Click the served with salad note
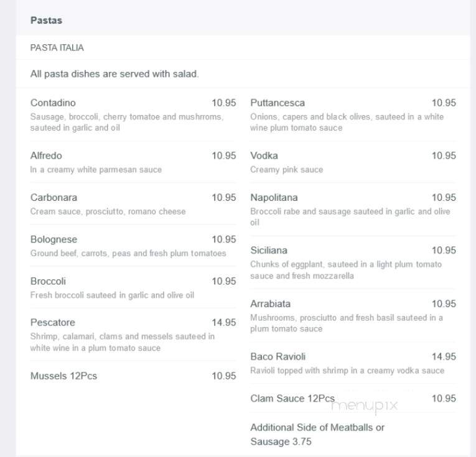 pos(114,74)
